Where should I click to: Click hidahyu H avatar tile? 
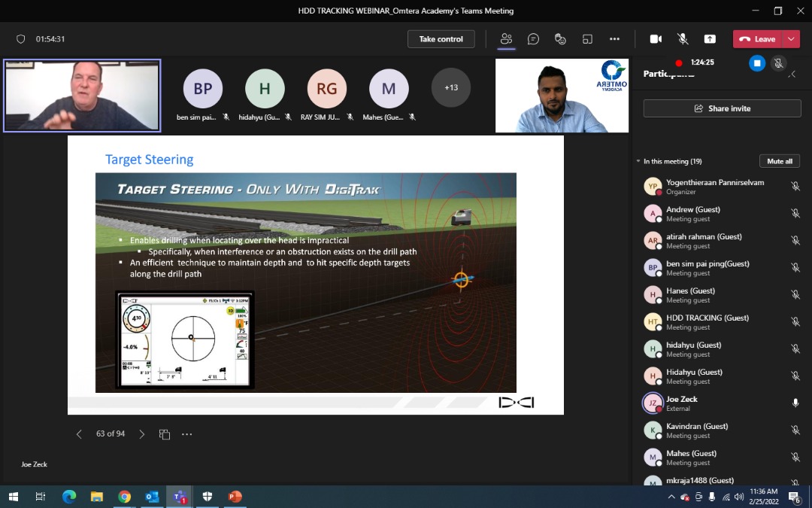pos(265,88)
